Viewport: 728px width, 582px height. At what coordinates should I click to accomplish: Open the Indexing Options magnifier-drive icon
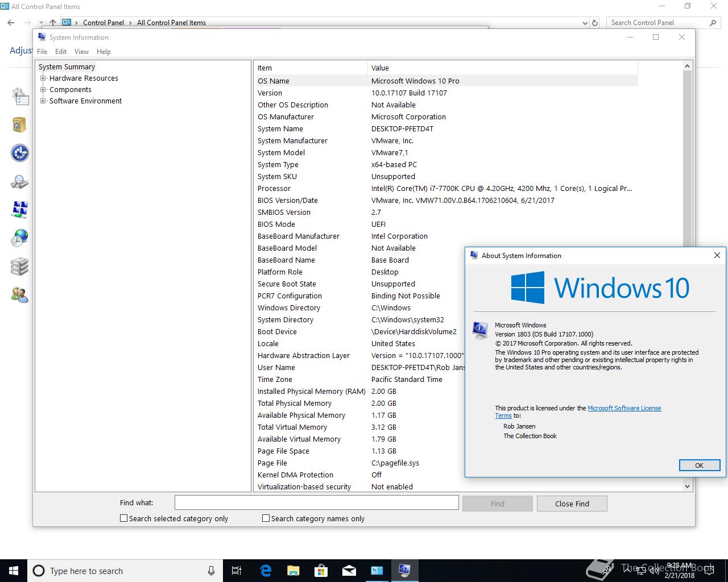tap(20, 182)
